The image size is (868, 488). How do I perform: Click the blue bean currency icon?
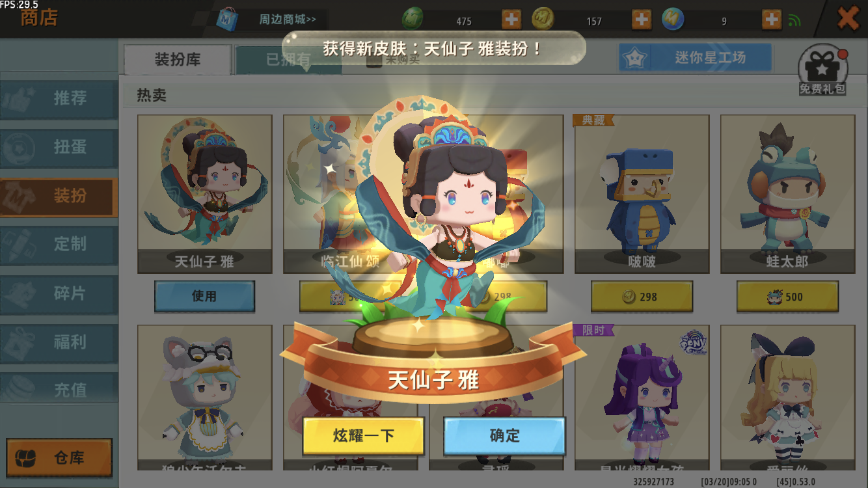click(x=673, y=19)
